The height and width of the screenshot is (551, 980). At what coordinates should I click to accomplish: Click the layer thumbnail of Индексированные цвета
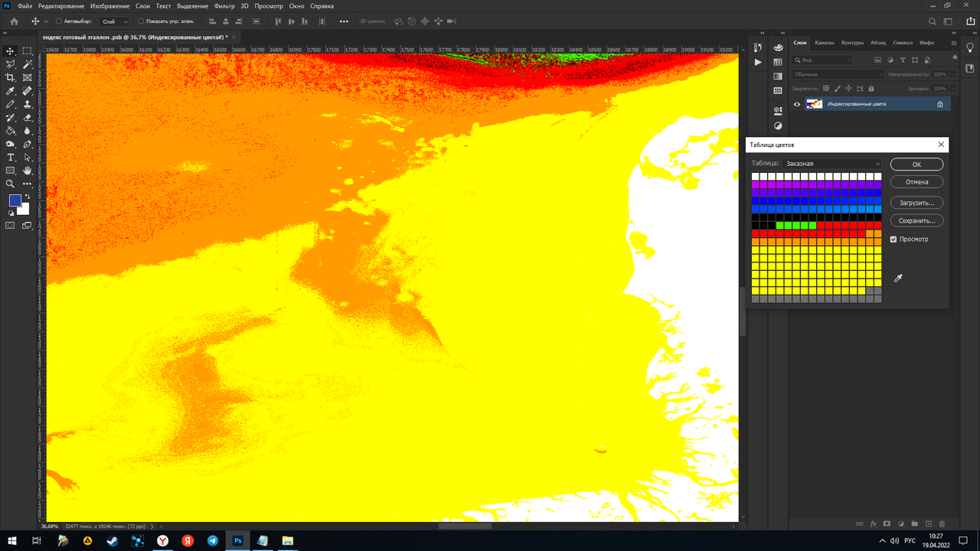coord(814,104)
